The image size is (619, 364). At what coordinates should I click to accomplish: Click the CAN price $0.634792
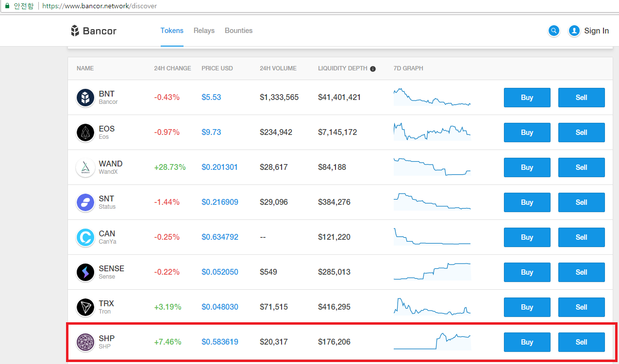(x=220, y=237)
